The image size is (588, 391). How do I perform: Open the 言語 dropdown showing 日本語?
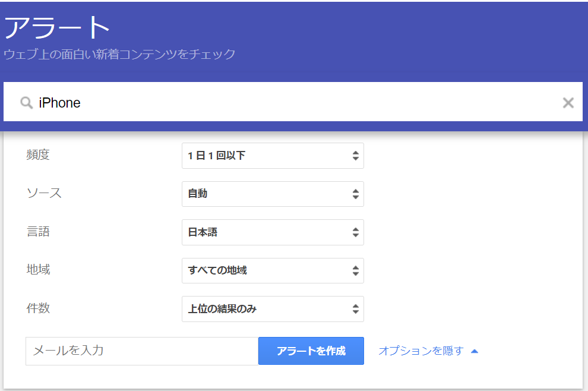tap(273, 232)
